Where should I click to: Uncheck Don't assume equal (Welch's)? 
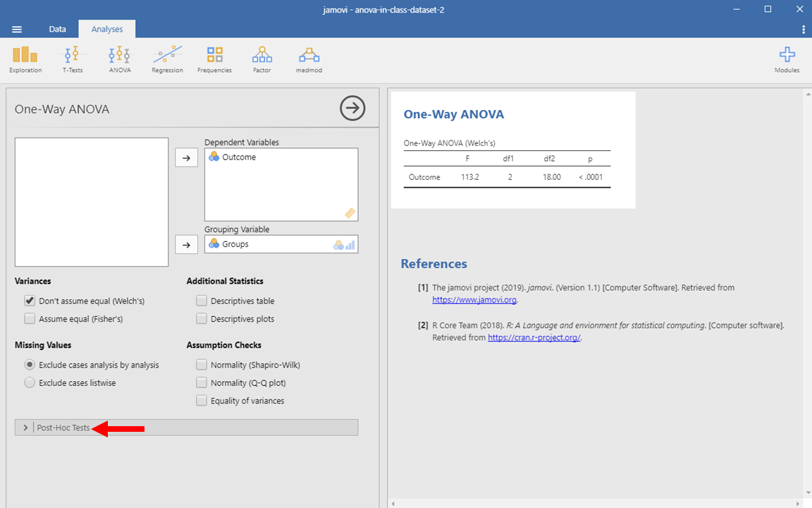pyautogui.click(x=30, y=301)
